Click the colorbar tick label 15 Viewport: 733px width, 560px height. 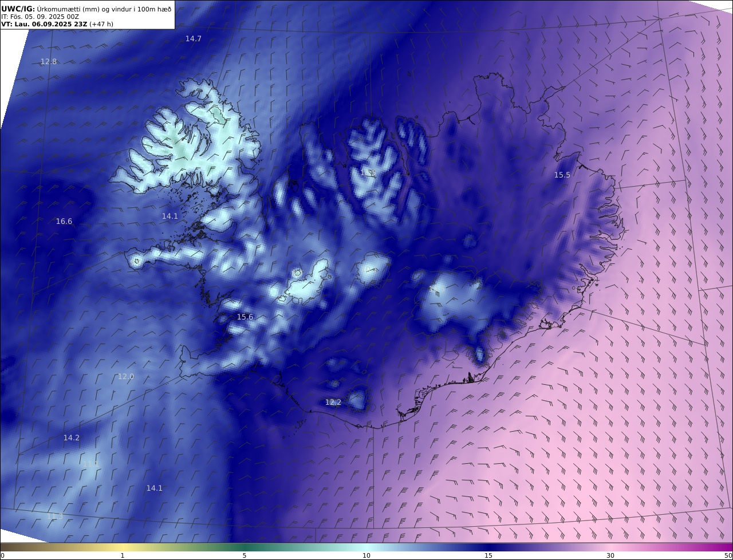pos(488,555)
